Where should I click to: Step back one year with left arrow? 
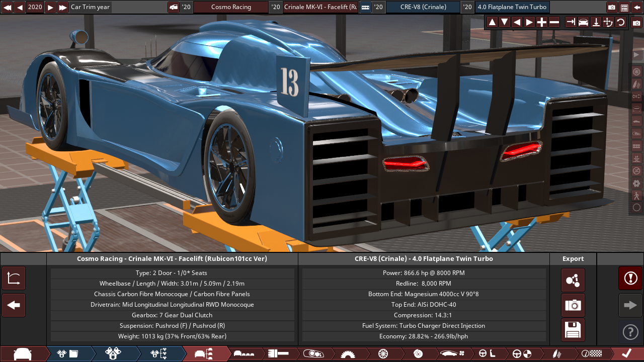(x=20, y=7)
